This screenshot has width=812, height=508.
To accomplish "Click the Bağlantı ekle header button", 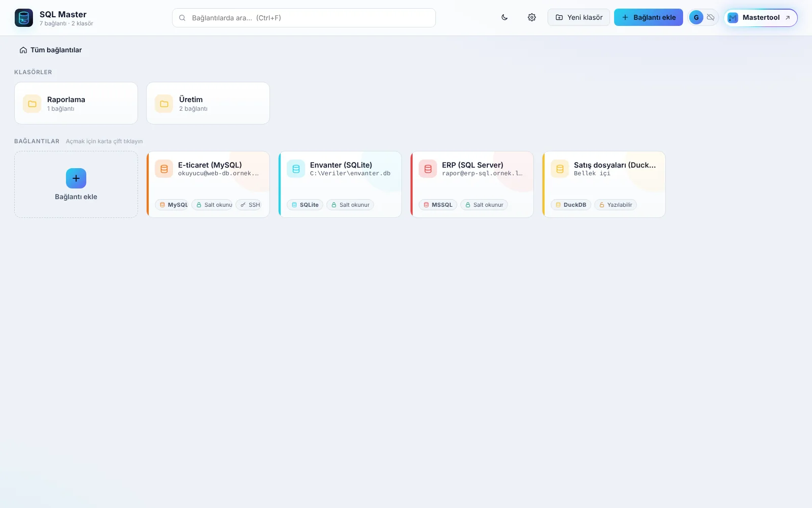I will click(649, 17).
